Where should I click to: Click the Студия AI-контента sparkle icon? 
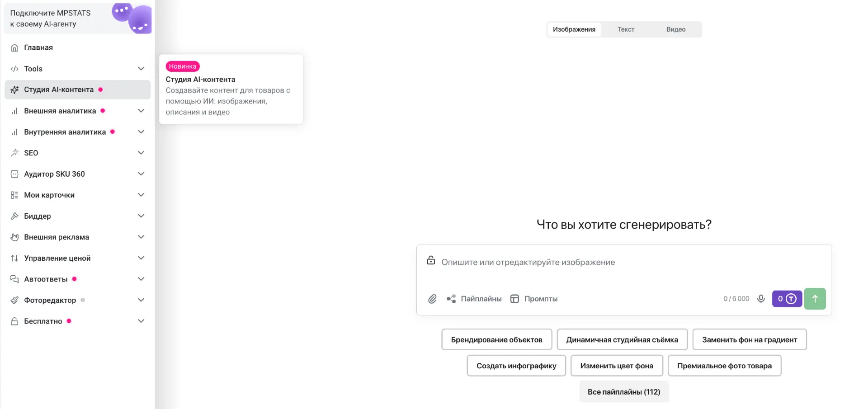point(14,90)
